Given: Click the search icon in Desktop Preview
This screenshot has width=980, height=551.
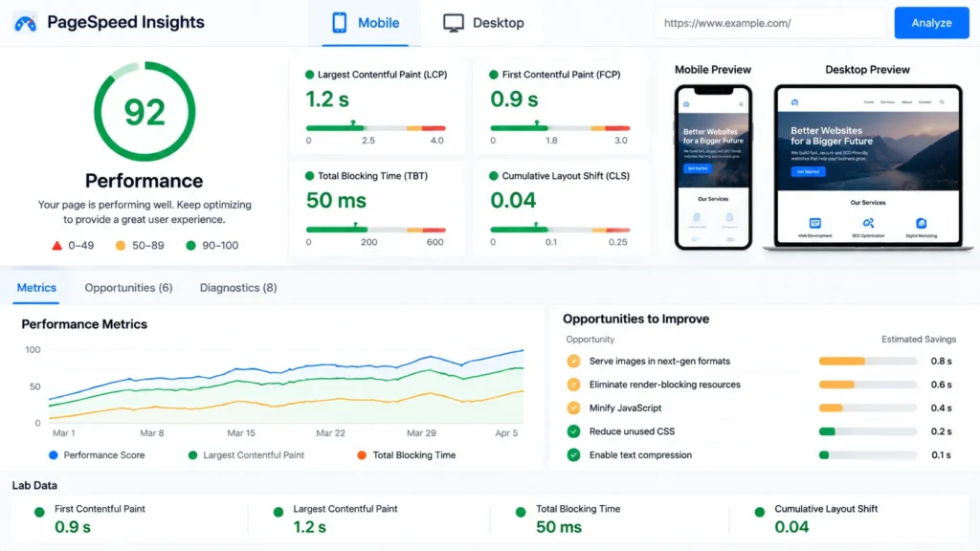Looking at the screenshot, I should pos(942,101).
